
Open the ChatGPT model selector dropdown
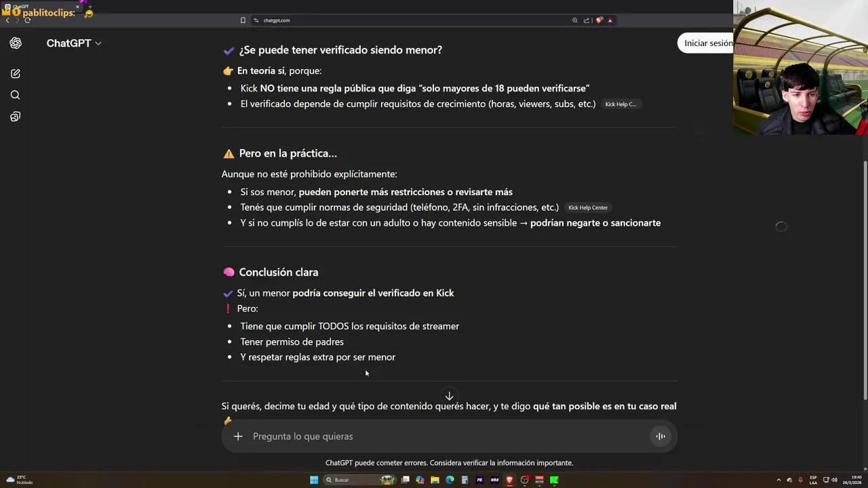point(74,43)
